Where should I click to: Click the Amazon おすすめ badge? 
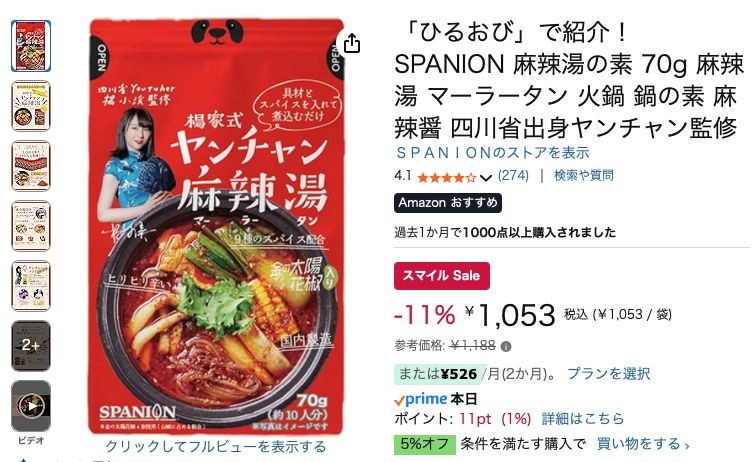[448, 203]
